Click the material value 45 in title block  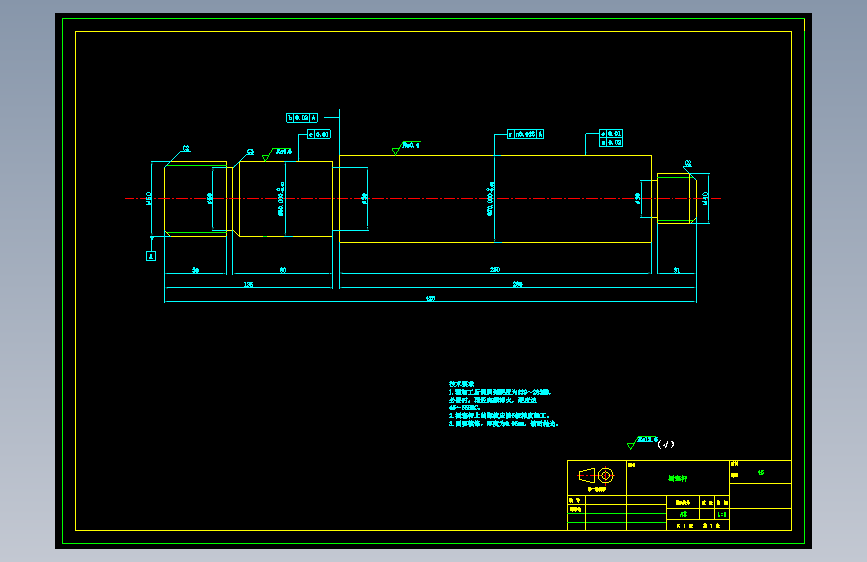coord(761,472)
